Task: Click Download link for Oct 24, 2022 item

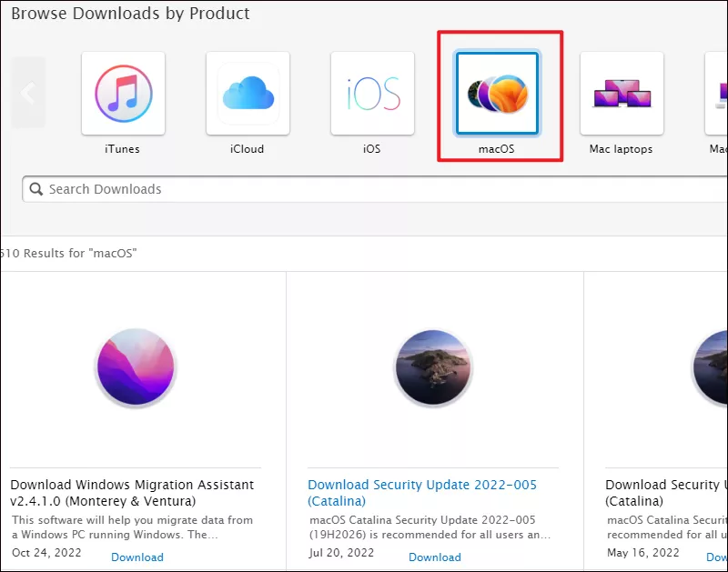Action: coord(137,557)
